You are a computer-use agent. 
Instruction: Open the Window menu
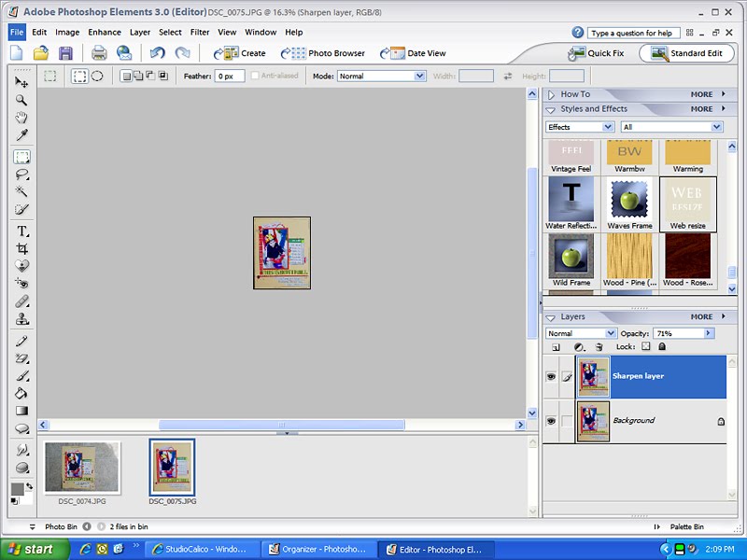click(261, 33)
